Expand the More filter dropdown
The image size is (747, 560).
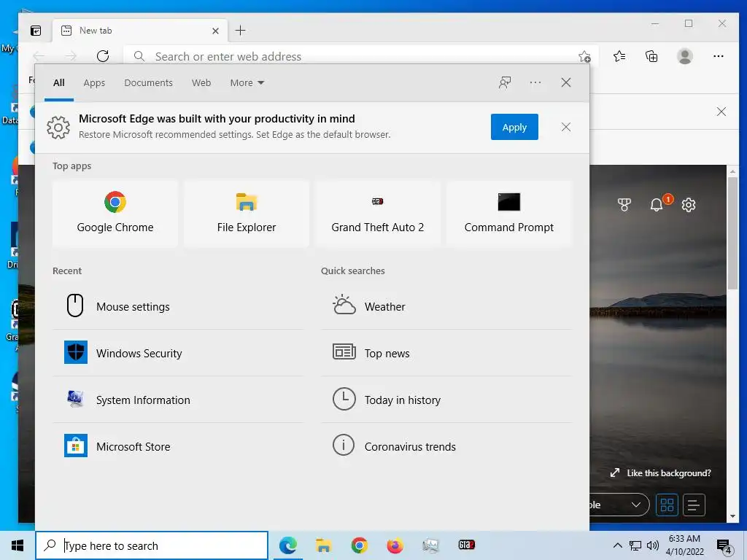click(247, 83)
